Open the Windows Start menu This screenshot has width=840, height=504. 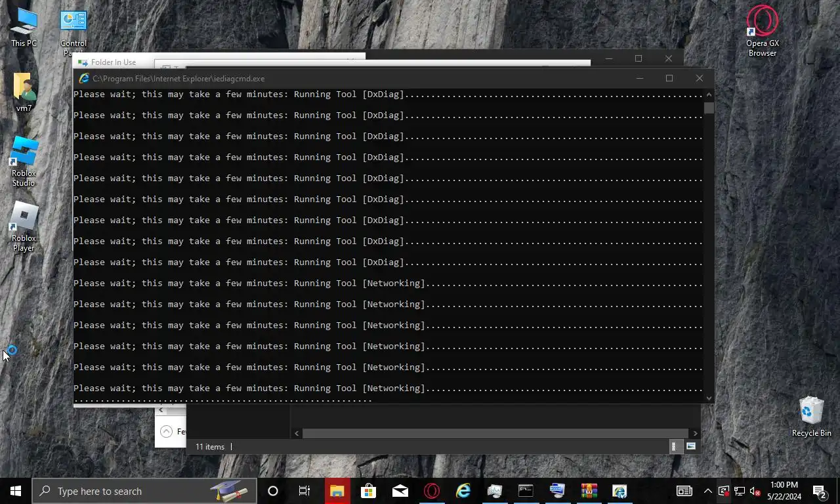[16, 491]
